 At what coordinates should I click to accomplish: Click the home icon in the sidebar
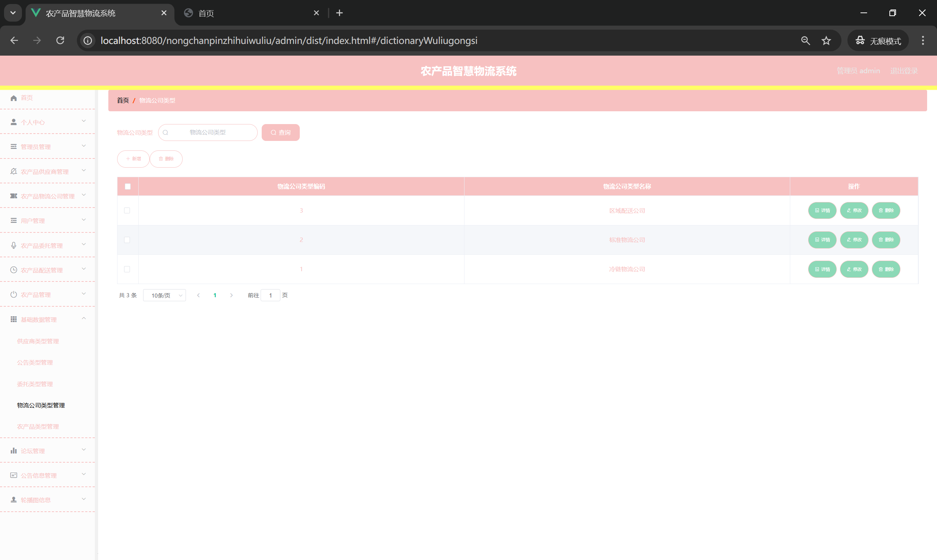[x=14, y=98]
